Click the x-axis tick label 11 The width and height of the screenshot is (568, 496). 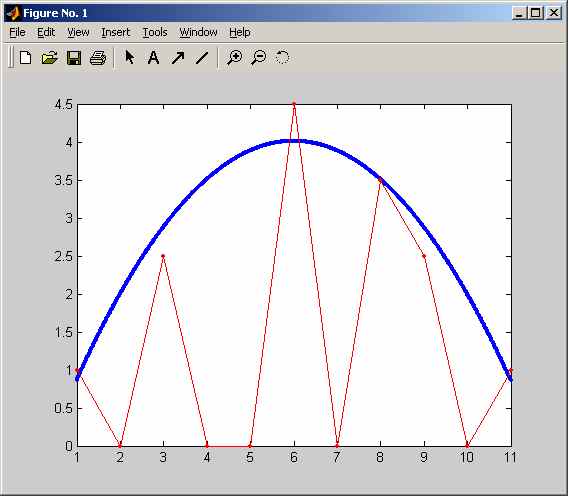510,457
